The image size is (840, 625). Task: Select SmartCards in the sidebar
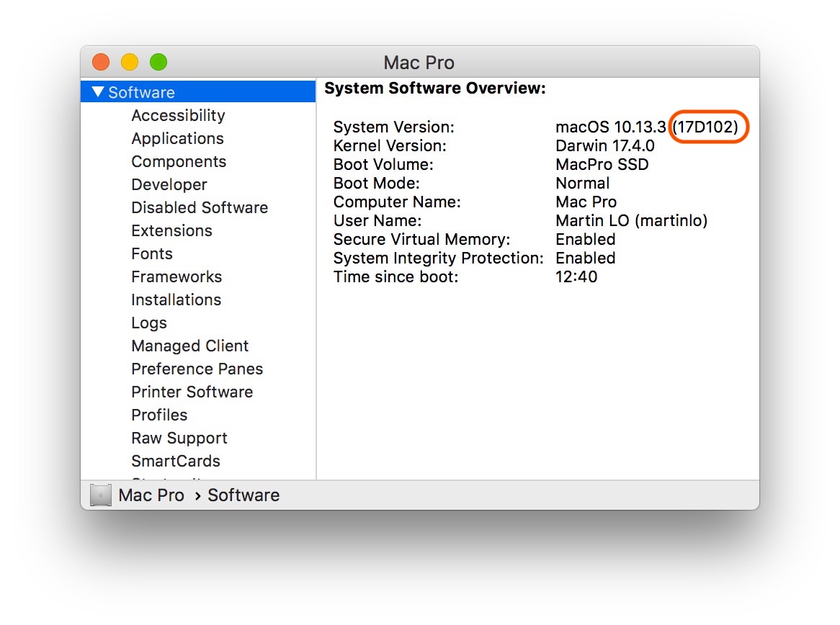176,461
